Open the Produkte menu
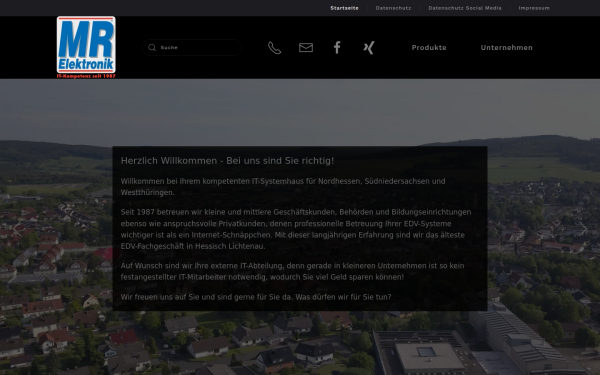 429,47
